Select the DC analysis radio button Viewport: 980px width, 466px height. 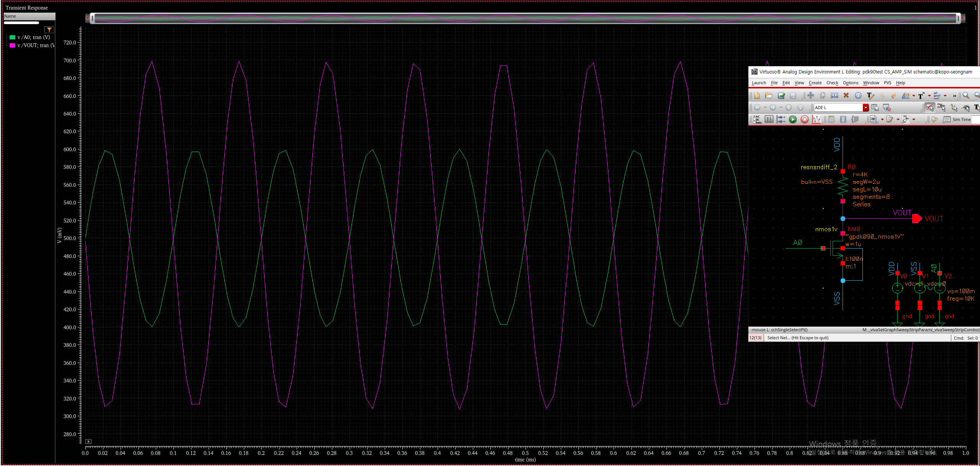pos(755,119)
